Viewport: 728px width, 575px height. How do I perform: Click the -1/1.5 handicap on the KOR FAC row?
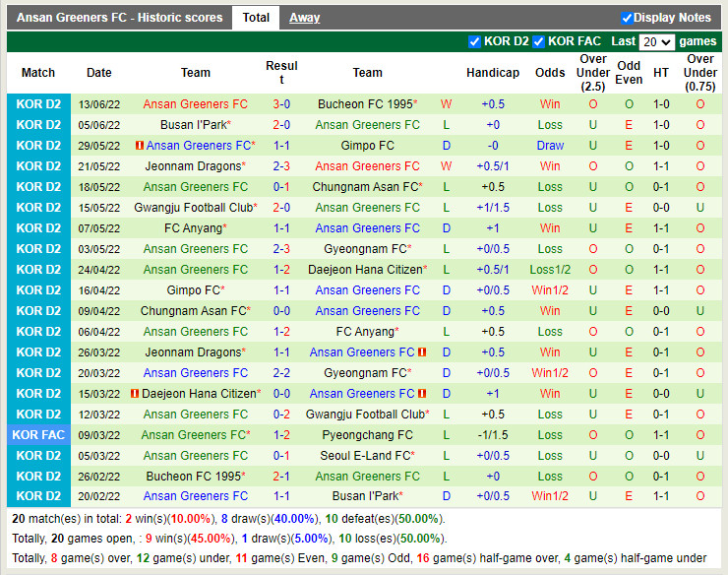493,435
